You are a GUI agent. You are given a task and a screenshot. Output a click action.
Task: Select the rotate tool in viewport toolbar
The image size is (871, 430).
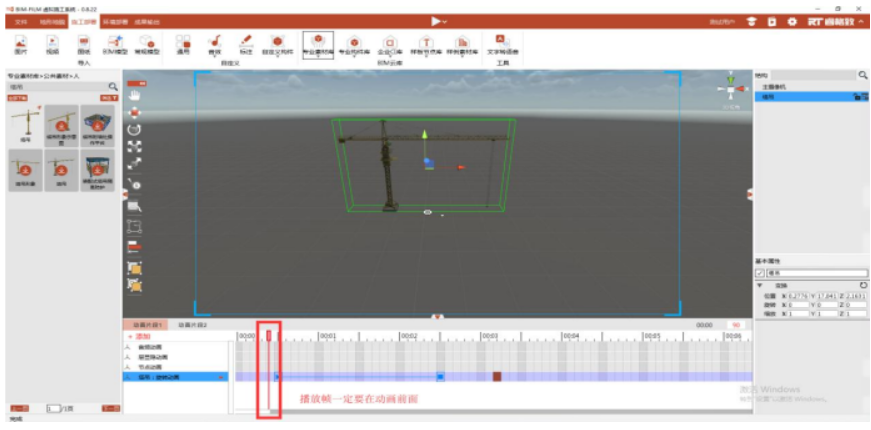(x=134, y=129)
